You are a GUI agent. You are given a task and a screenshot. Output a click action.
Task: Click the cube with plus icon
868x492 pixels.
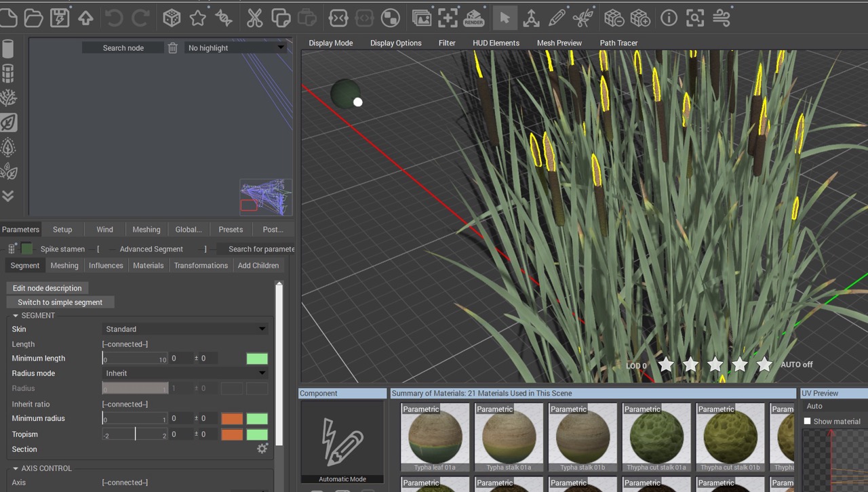coord(640,18)
